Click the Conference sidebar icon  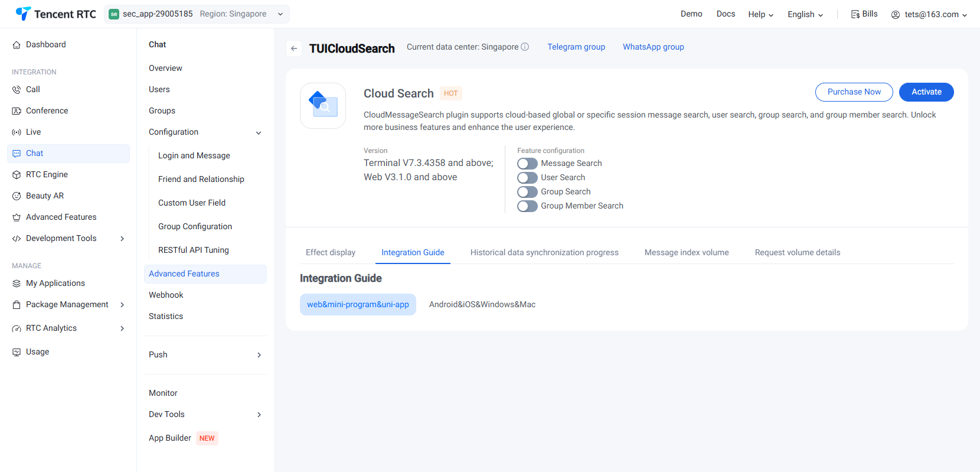tap(17, 111)
